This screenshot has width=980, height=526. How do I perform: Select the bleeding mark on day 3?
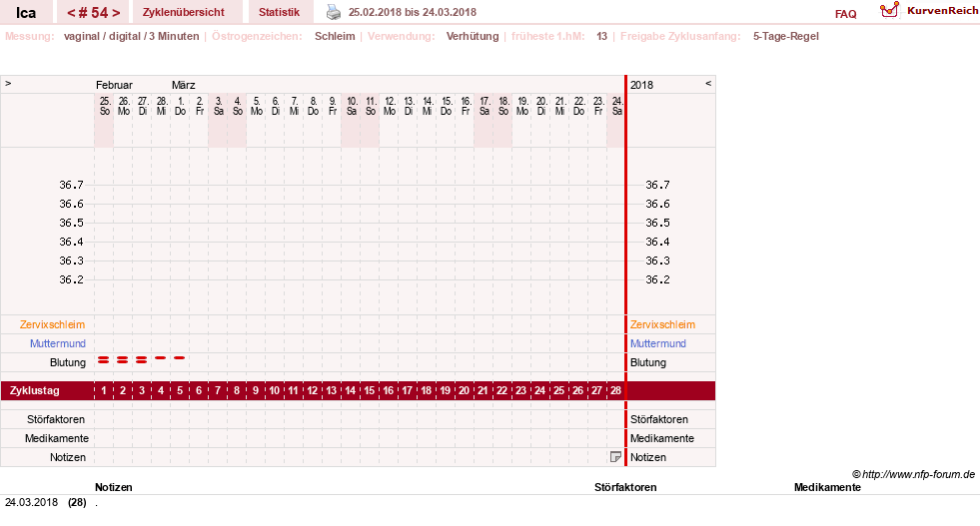coord(141,360)
